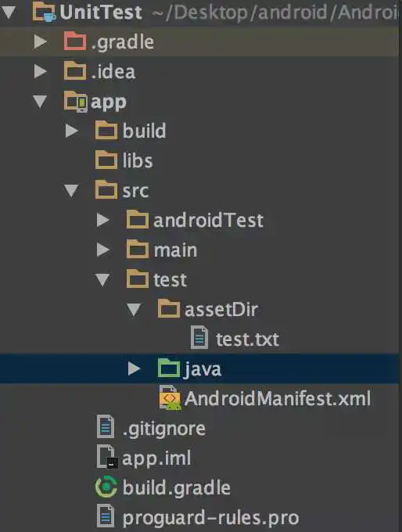The width and height of the screenshot is (402, 532).
Task: Expand the .gradle folder arrow
Action: tap(41, 41)
